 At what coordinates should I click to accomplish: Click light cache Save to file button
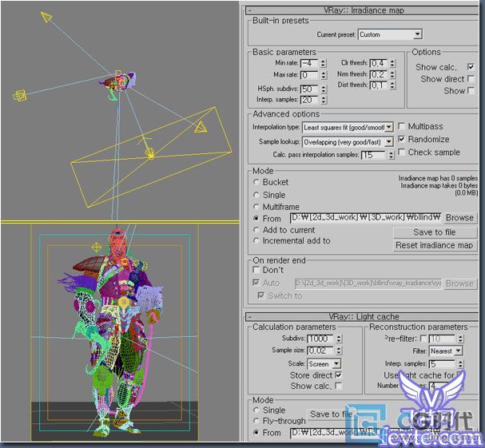[332, 414]
